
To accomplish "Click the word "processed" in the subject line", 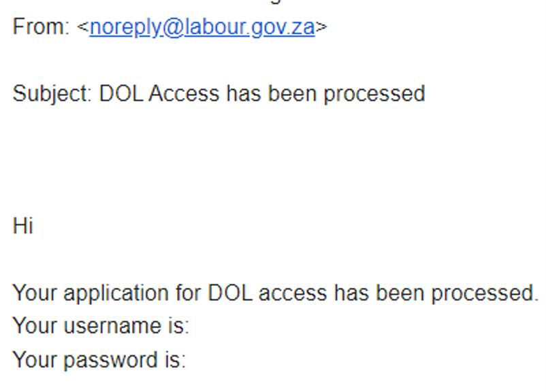I will pos(374,95).
